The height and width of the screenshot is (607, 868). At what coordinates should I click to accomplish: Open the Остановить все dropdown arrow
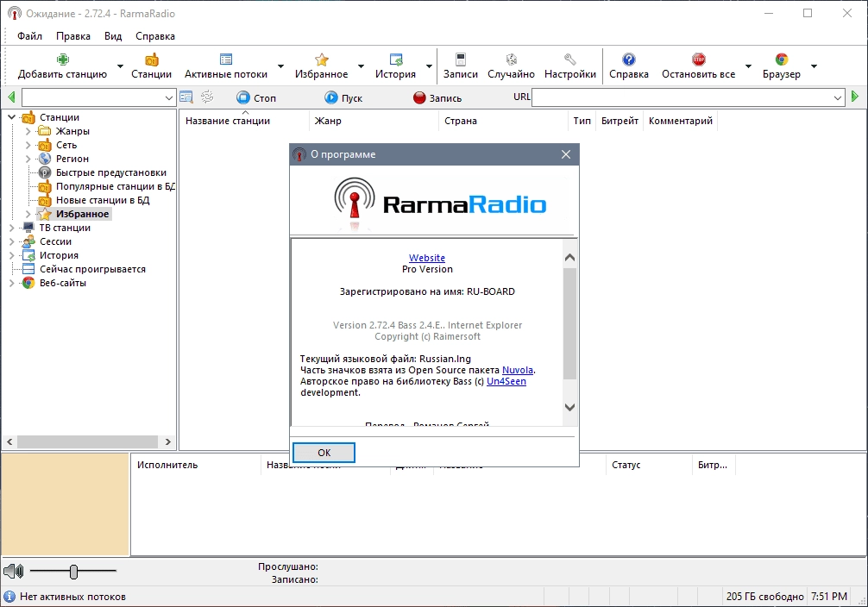pyautogui.click(x=748, y=66)
